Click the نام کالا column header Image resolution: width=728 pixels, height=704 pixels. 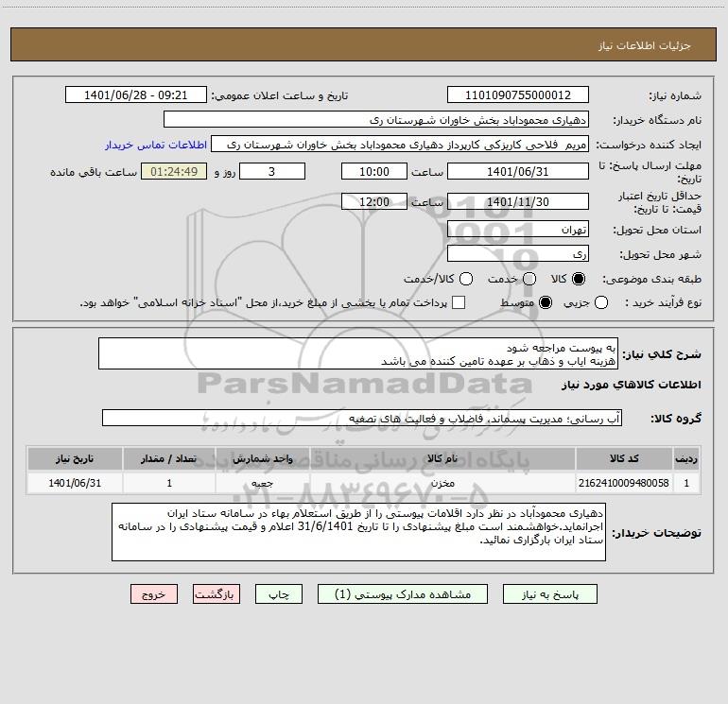tap(442, 459)
